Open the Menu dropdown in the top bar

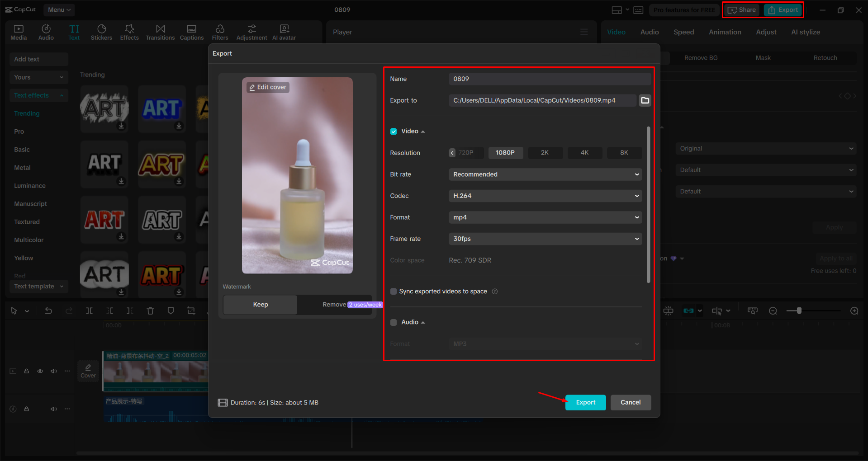[59, 9]
